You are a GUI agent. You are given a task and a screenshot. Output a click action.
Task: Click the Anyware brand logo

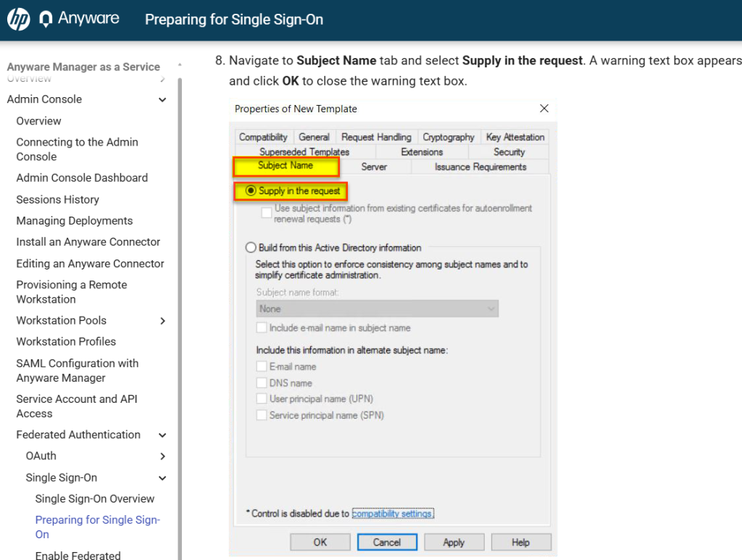tap(80, 20)
